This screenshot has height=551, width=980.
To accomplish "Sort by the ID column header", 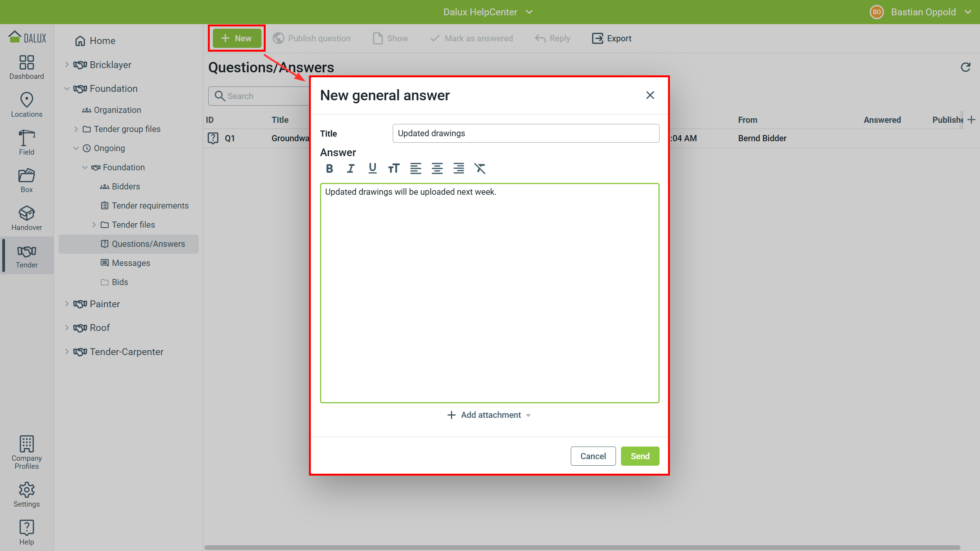I will coord(210,120).
